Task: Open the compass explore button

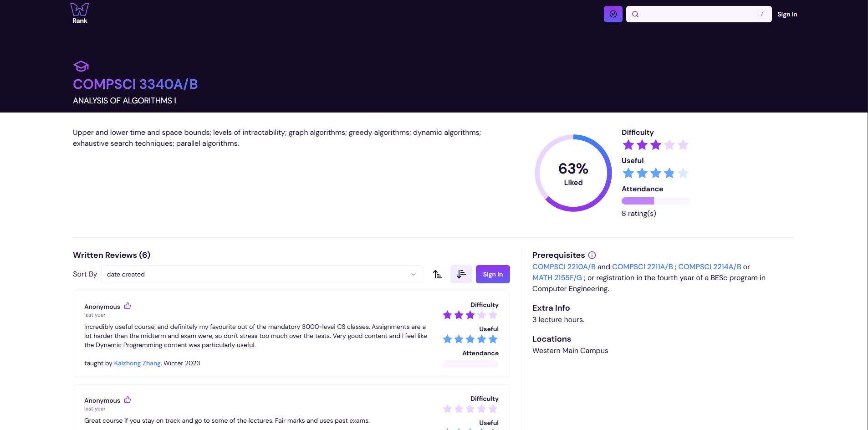Action: 613,14
